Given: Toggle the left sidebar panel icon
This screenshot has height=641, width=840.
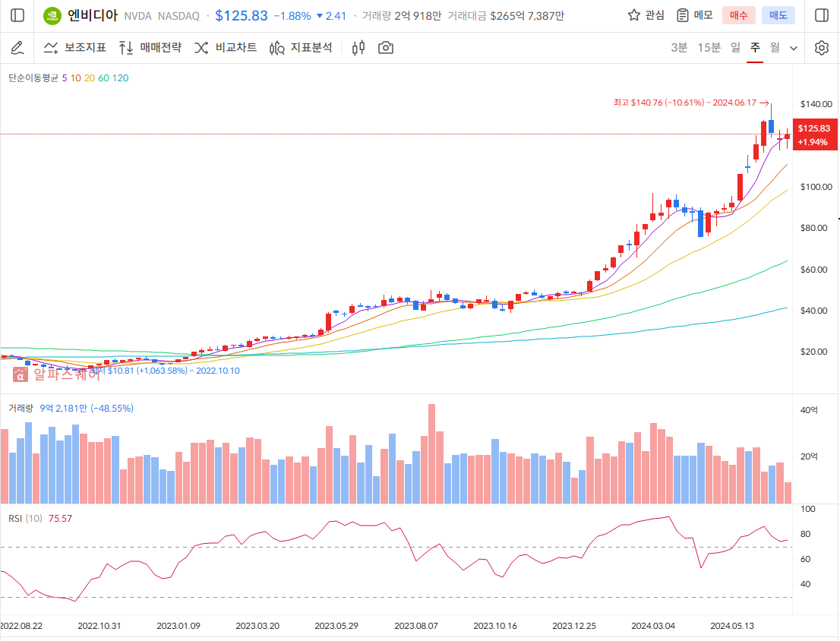Looking at the screenshot, I should point(17,15).
